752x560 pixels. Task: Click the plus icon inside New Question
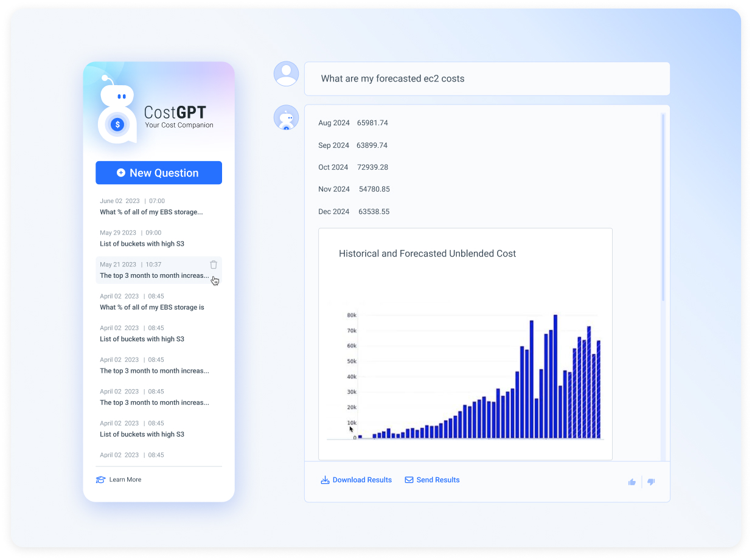tap(120, 173)
